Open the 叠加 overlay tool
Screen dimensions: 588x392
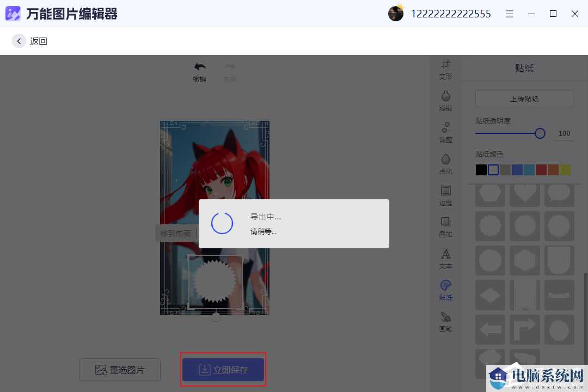click(445, 228)
